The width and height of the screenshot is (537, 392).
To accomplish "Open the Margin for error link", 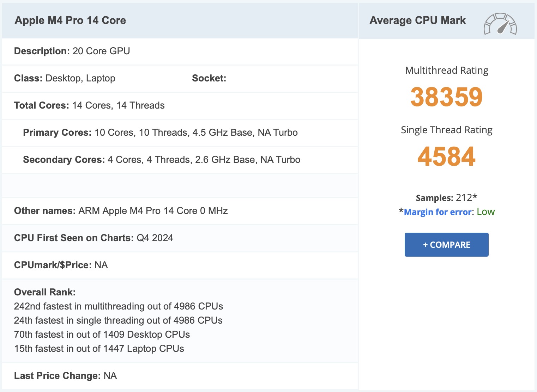I will click(438, 212).
